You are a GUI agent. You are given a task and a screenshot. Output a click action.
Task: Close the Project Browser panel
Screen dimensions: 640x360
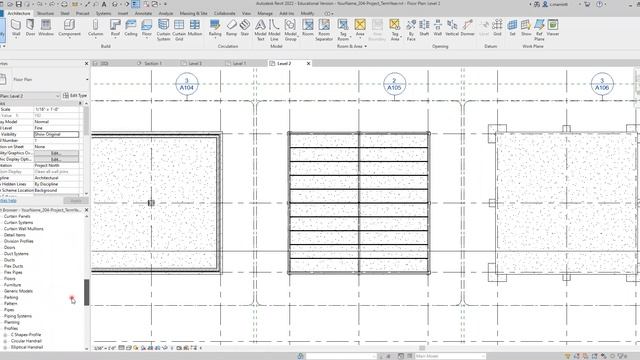[86, 210]
